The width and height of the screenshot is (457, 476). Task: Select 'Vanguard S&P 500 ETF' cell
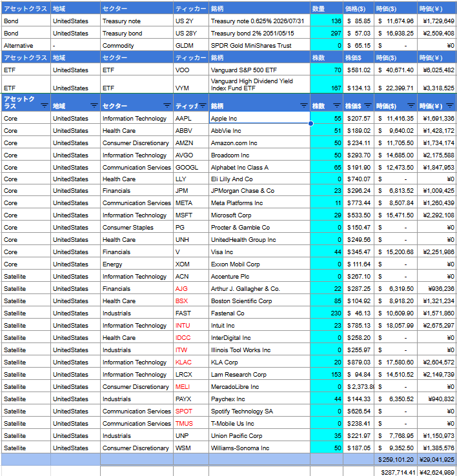click(259, 70)
